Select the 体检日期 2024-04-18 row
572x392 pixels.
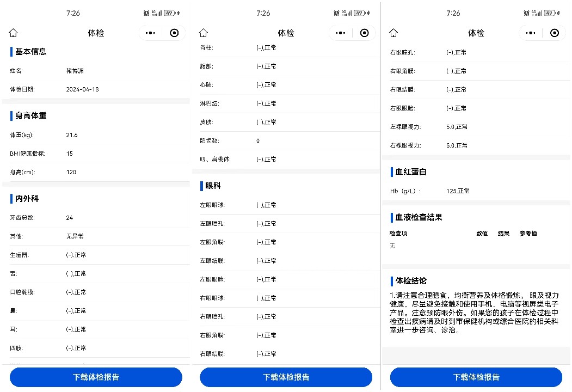(x=96, y=89)
